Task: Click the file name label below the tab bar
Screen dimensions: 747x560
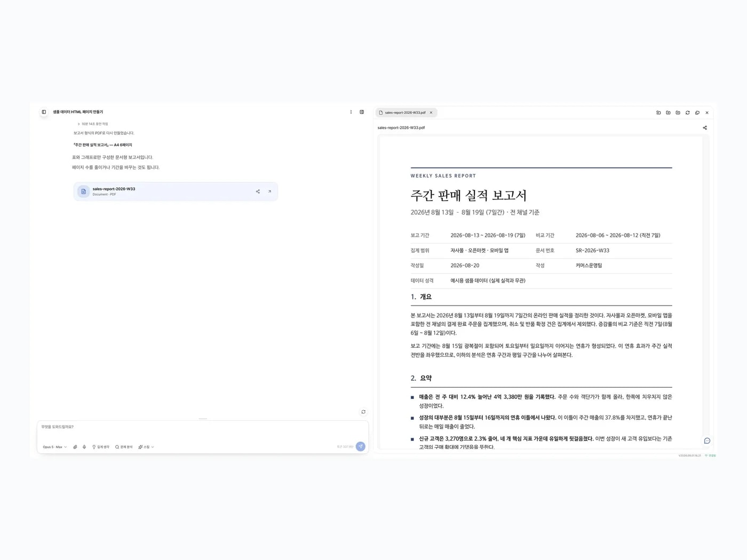Action: point(401,127)
